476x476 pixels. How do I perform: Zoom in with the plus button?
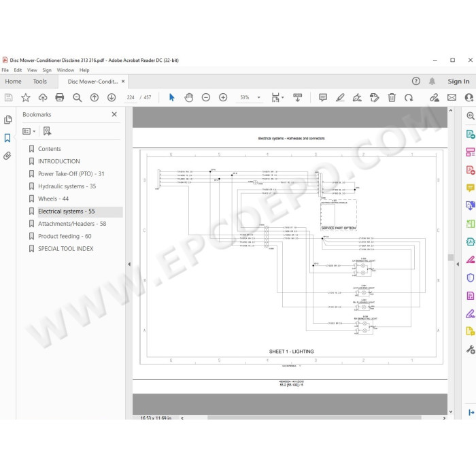[x=223, y=97]
